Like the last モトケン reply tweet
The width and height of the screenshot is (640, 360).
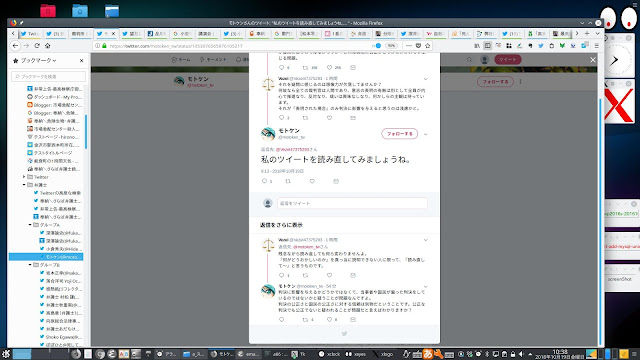point(329,319)
